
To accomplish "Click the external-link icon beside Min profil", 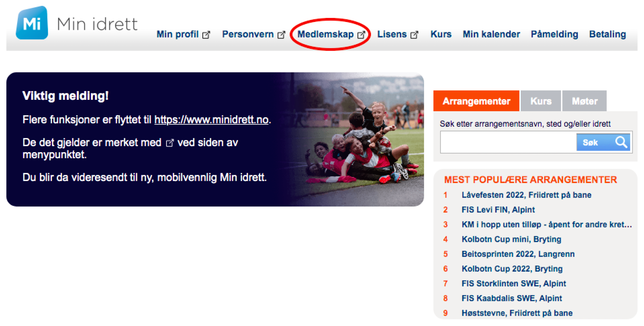I will point(206,35).
